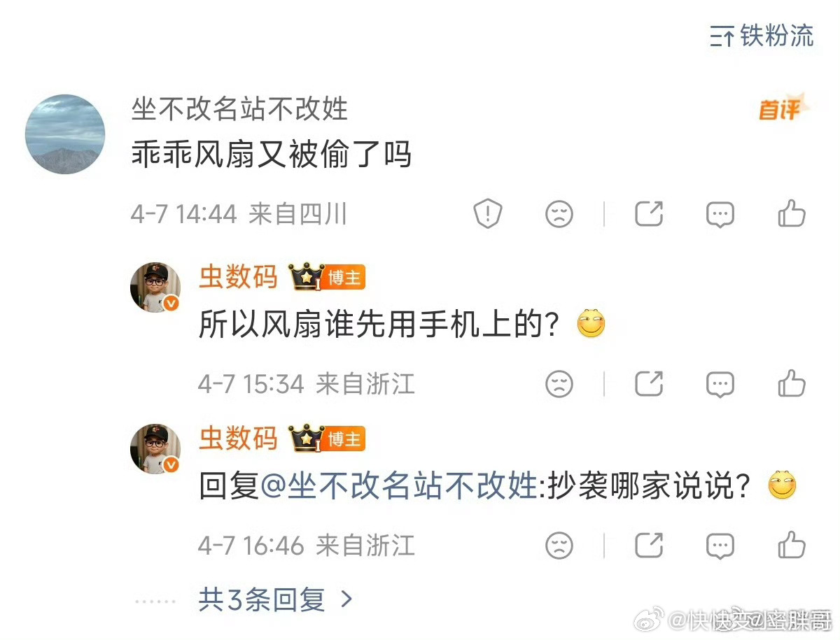Open the 铁粉流 sort option

coord(762,35)
